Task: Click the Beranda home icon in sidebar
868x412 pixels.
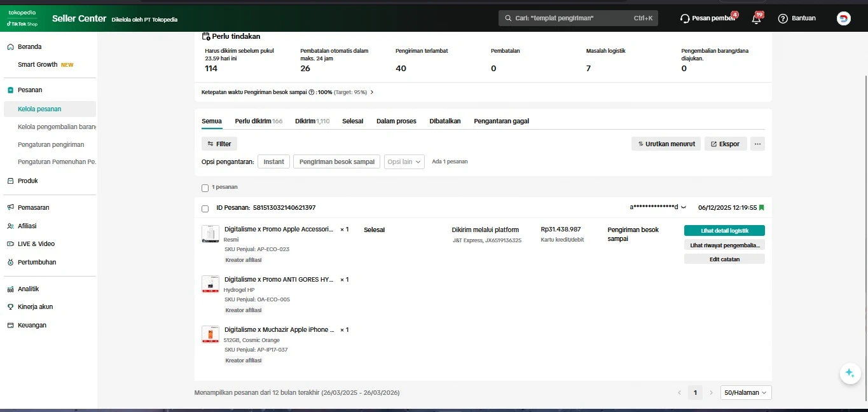Action: [10, 47]
